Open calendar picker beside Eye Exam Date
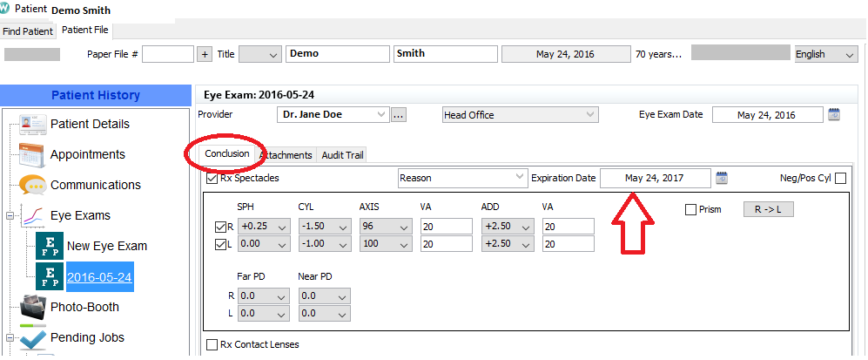 point(833,115)
